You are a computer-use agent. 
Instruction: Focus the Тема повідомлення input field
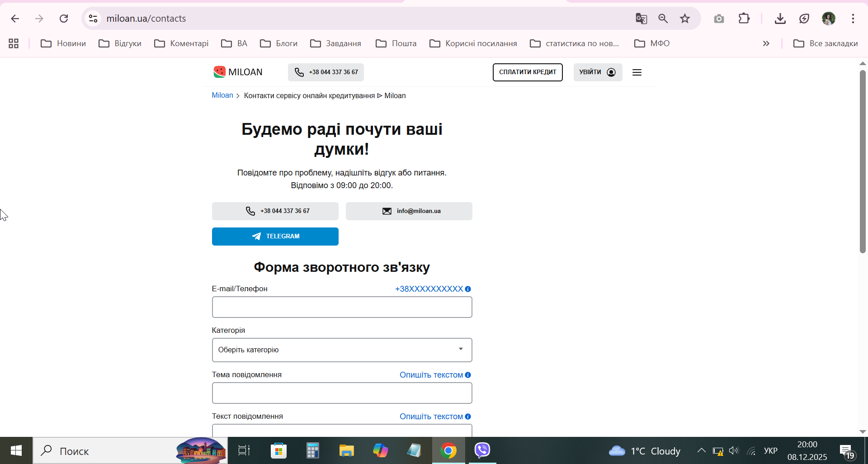pos(342,393)
